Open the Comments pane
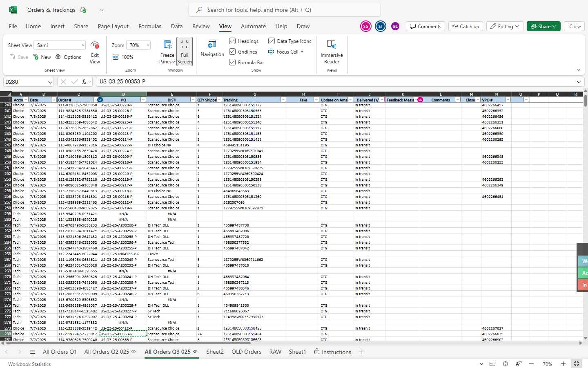588x368 pixels. [425, 26]
